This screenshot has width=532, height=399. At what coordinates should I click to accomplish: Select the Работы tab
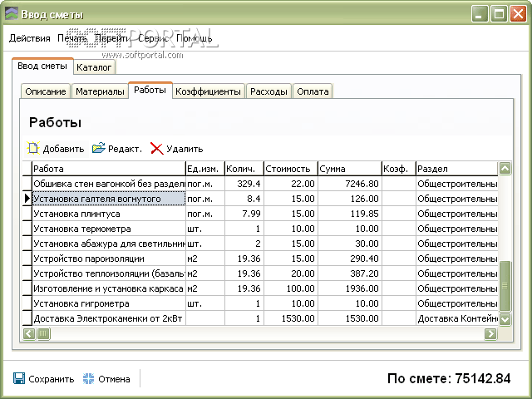[150, 91]
